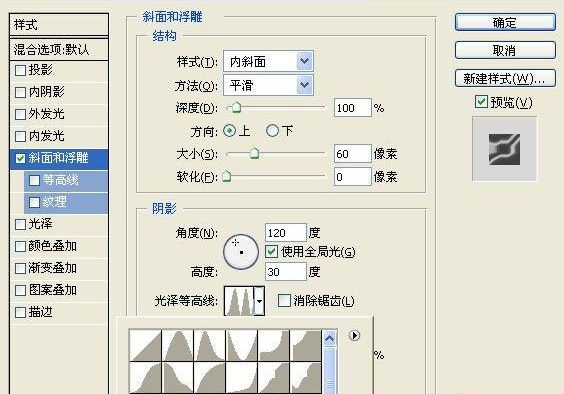Pick the convex half-round contour preset
Viewport: 564px width, 394px height.
(x=210, y=378)
